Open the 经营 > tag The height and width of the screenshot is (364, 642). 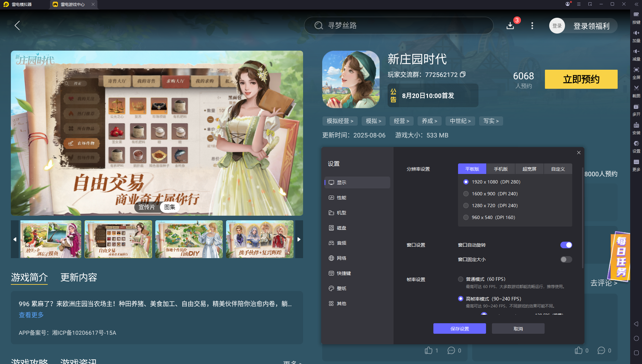[401, 121]
